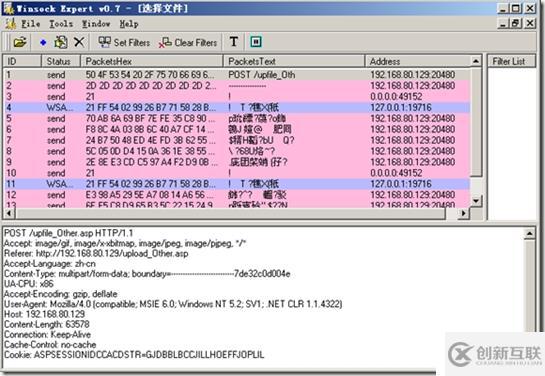Click Address column header
Image resolution: width=545 pixels, height=376 pixels.
coord(418,62)
